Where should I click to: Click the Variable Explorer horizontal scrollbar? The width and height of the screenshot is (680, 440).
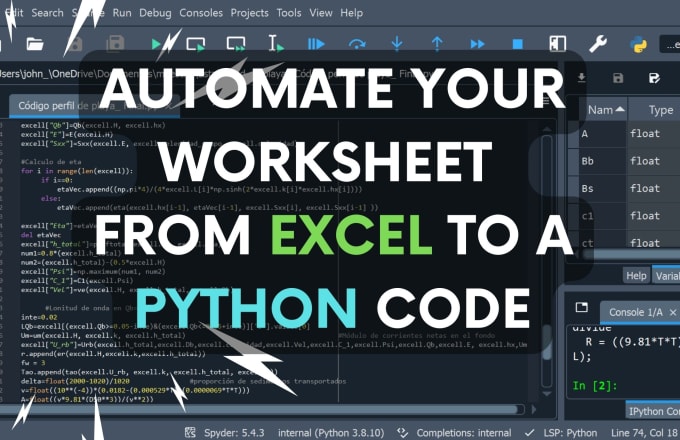[631, 254]
